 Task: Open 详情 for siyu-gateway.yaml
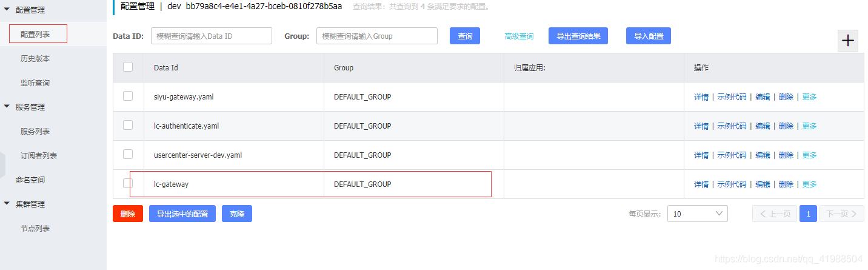(x=701, y=97)
